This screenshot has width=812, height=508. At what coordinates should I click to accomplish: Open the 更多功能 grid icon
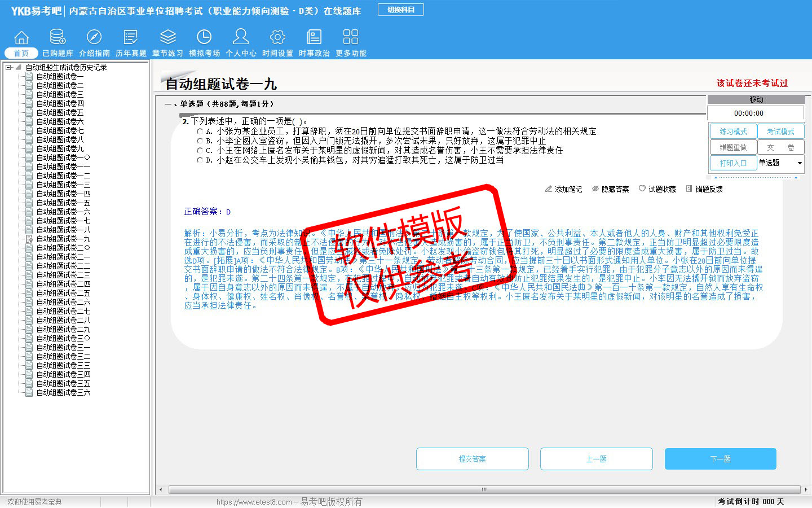(x=351, y=38)
